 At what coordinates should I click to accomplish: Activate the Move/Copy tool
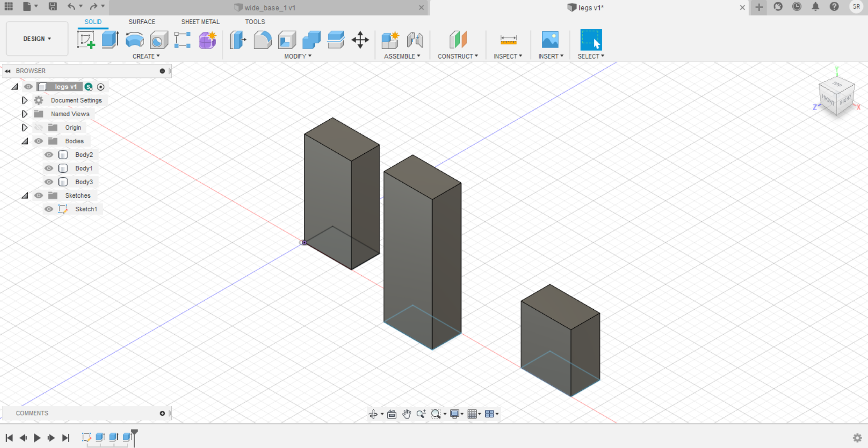coord(360,40)
